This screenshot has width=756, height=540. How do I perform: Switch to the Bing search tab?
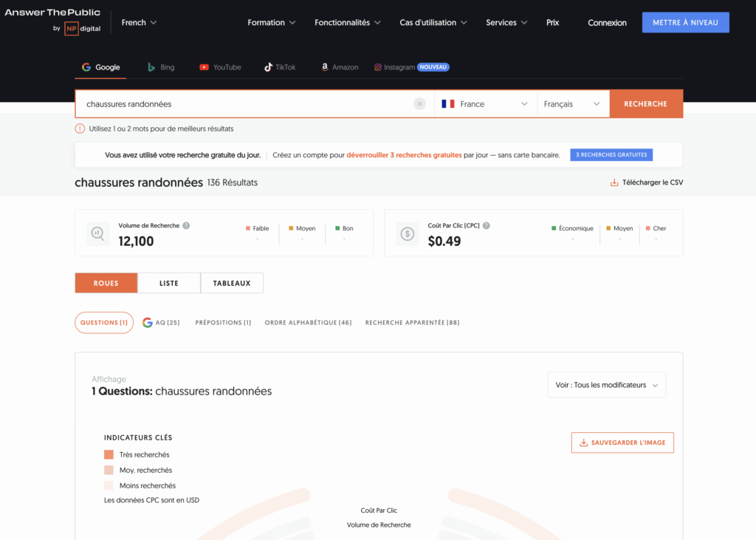click(x=161, y=67)
